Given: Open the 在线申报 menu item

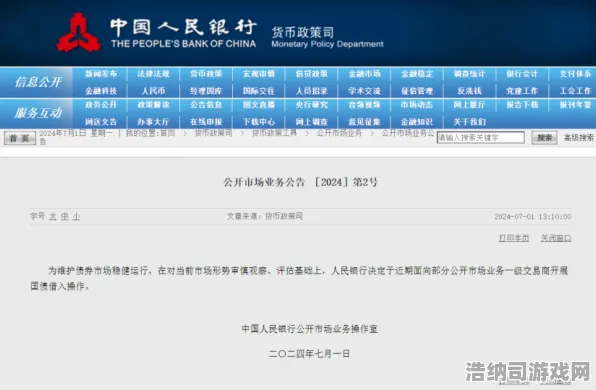Looking at the screenshot, I should (206, 122).
